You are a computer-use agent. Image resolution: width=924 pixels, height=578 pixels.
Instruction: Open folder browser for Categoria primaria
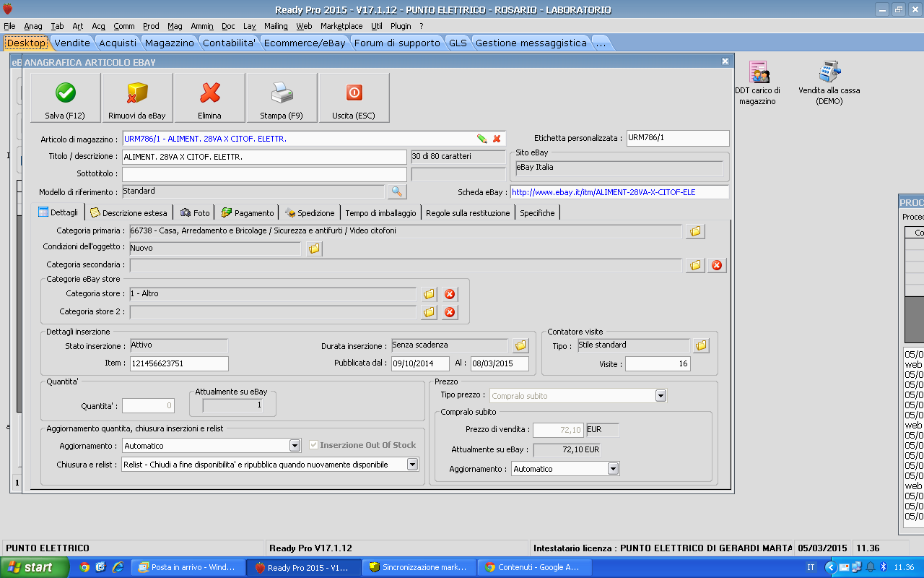695,231
